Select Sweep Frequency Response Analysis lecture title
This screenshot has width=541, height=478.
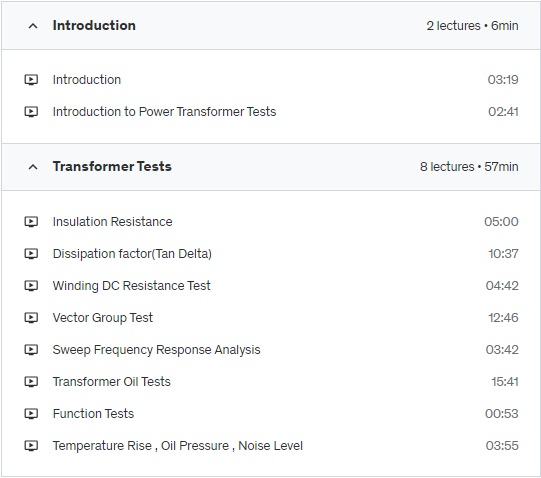(x=156, y=350)
